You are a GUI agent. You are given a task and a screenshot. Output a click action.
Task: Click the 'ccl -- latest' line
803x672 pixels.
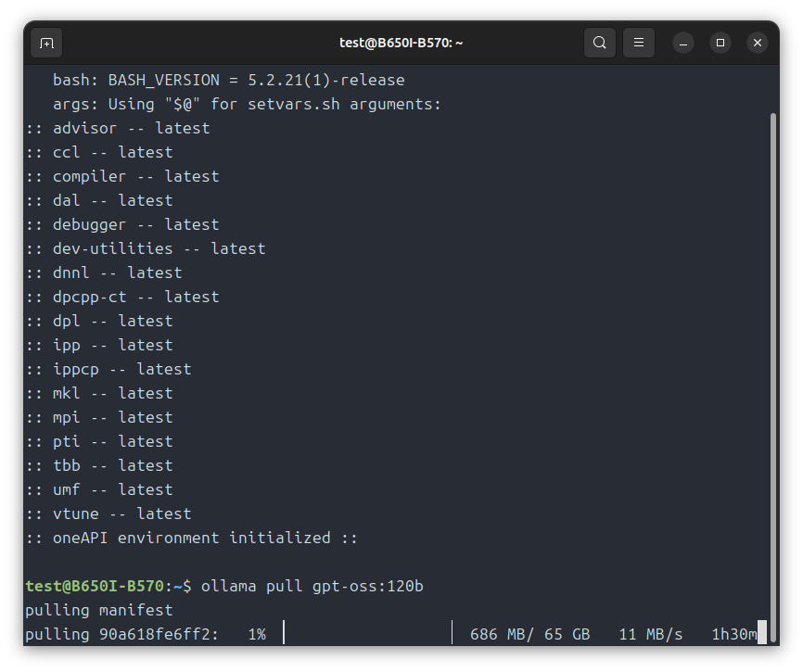click(x=99, y=153)
